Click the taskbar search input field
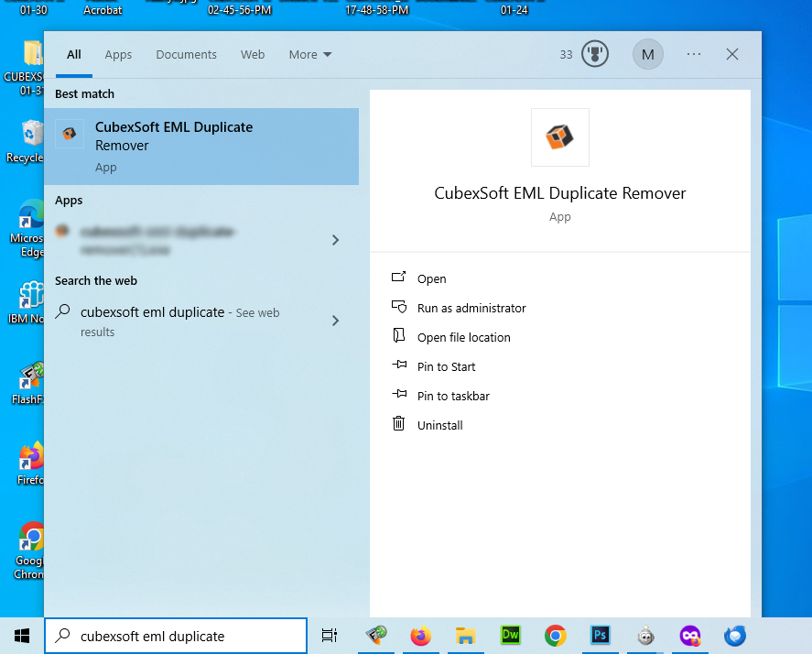 [176, 636]
